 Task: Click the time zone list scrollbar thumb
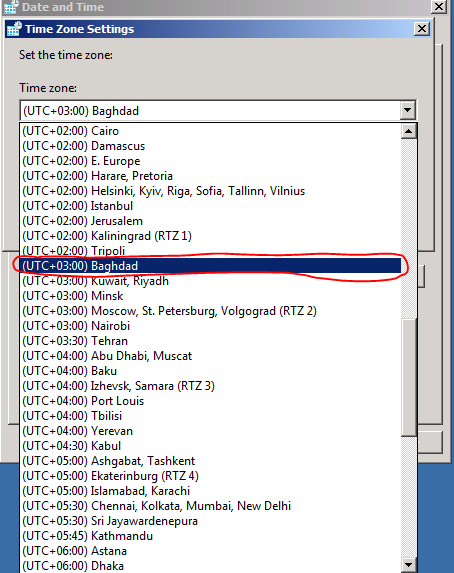coord(409,377)
